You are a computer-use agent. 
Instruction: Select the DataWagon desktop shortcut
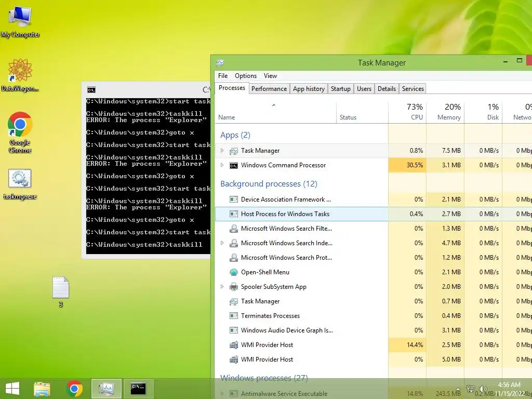(x=20, y=75)
